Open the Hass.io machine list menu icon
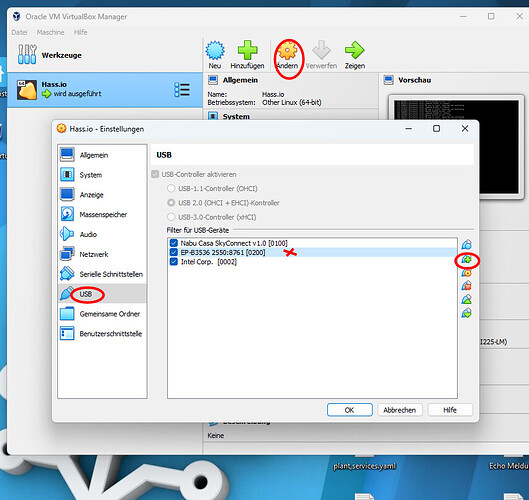Screen dimensions: 529x500 (x=182, y=90)
